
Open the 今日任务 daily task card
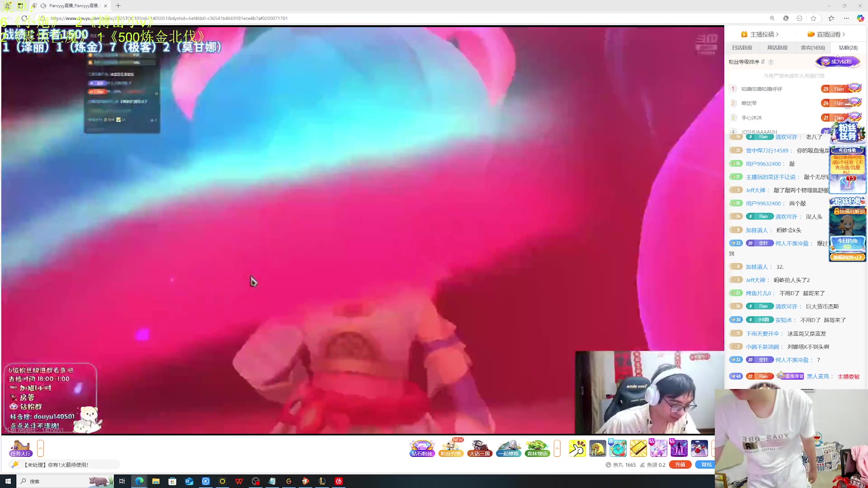(848, 169)
